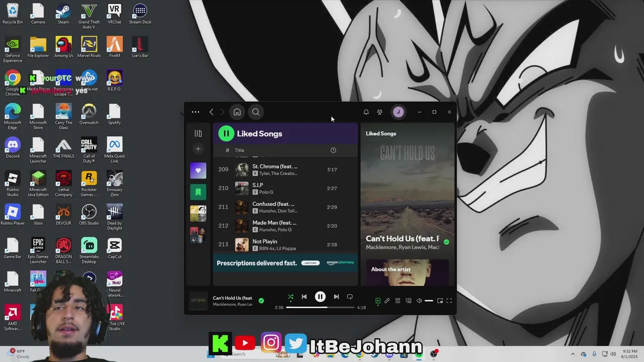The image size is (644, 362).
Task: Pause Liked Songs using the green header button
Action: pos(226,133)
